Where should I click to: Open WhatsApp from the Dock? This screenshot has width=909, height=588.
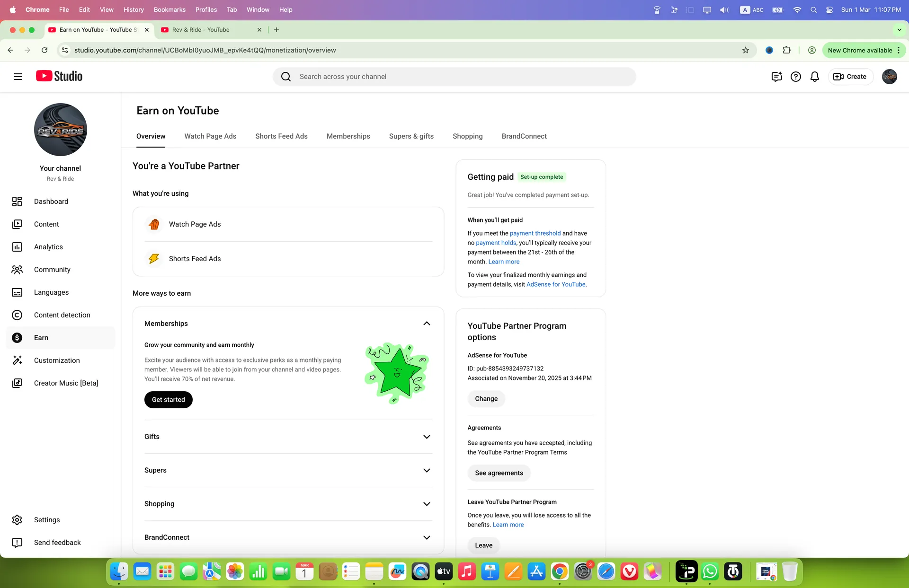click(710, 571)
